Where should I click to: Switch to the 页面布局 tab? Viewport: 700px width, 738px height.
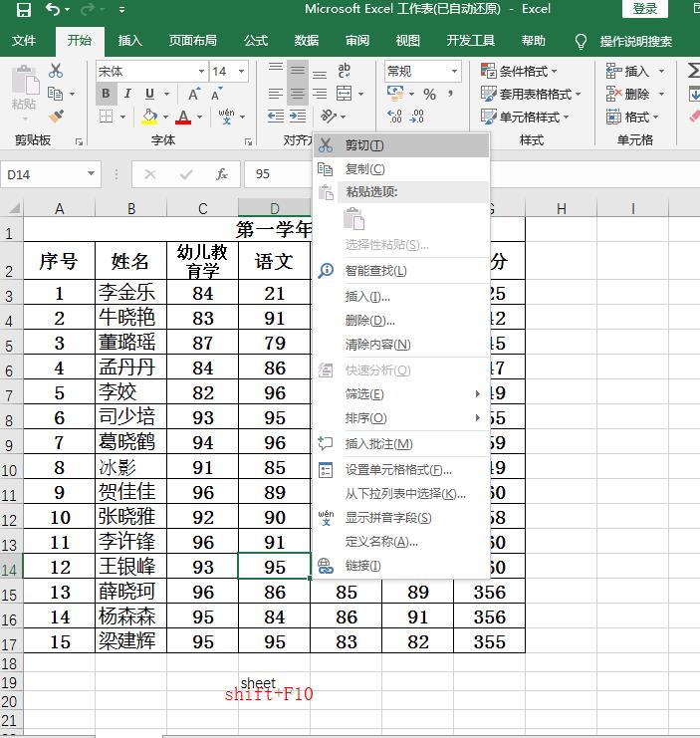click(x=193, y=41)
